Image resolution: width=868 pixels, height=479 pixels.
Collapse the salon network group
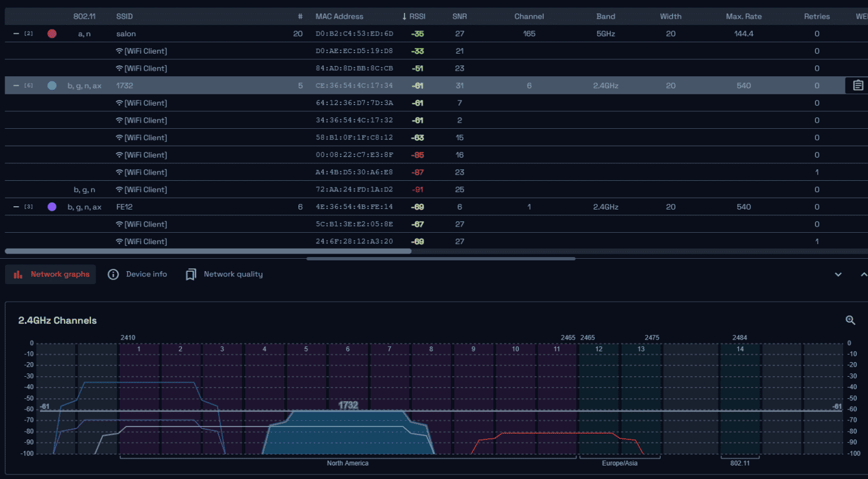[x=15, y=33]
